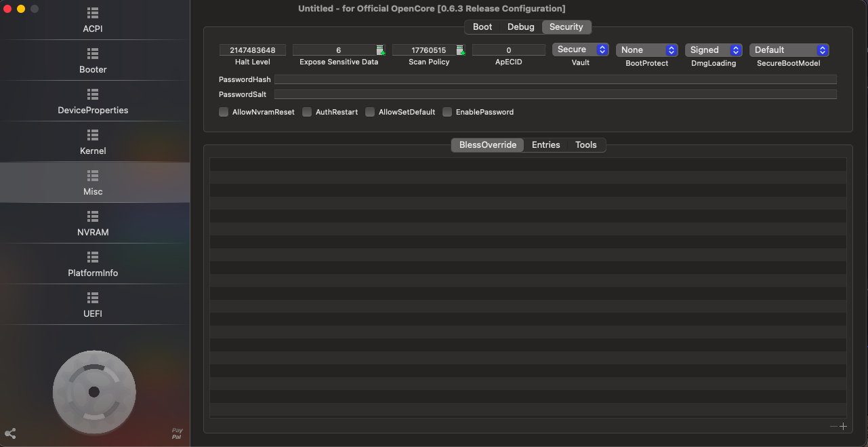Open the Vault dropdown set to Secure
This screenshot has height=447, width=868.
pos(581,50)
